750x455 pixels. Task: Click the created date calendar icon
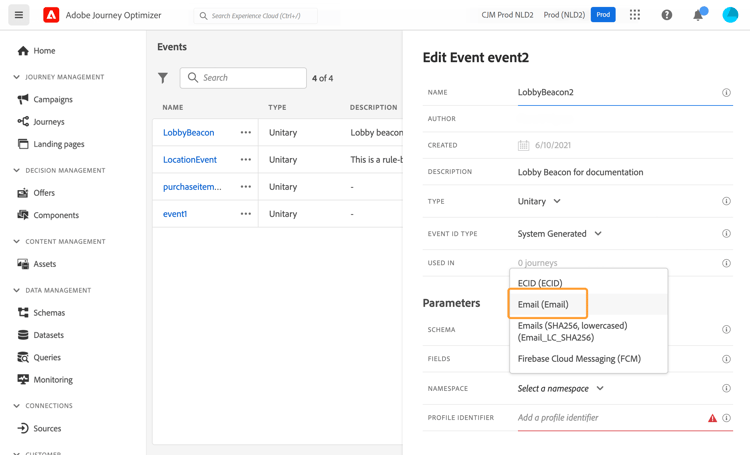coord(523,145)
